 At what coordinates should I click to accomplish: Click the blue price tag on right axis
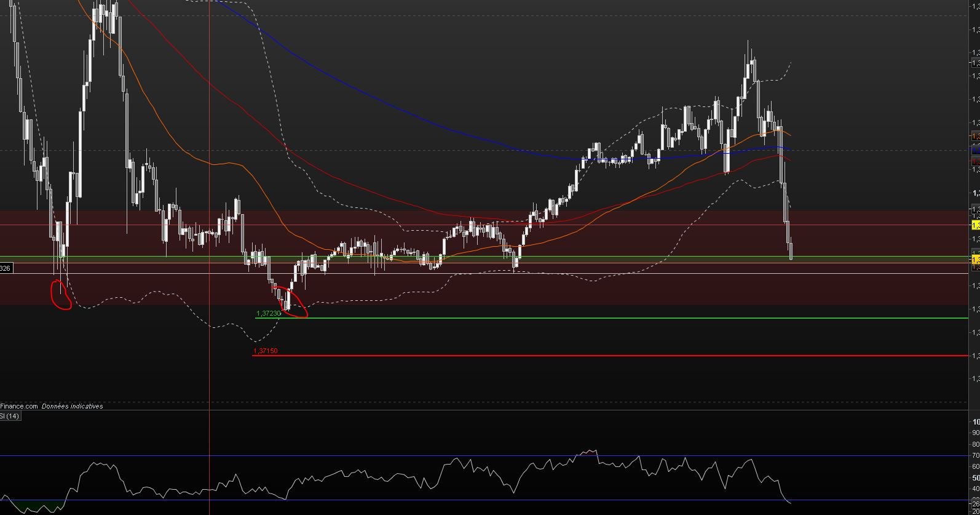(975, 150)
